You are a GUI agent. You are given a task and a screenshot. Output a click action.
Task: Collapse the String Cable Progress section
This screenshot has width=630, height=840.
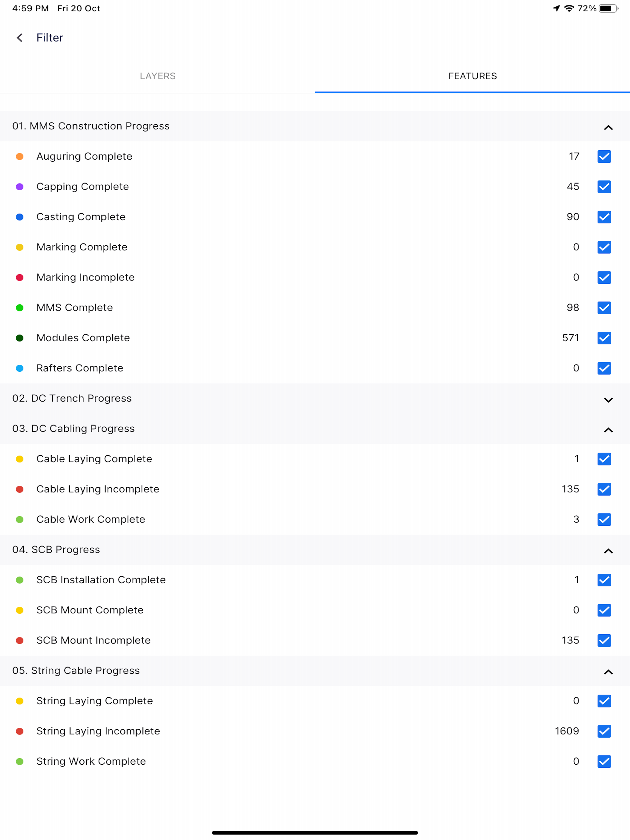[x=608, y=672]
